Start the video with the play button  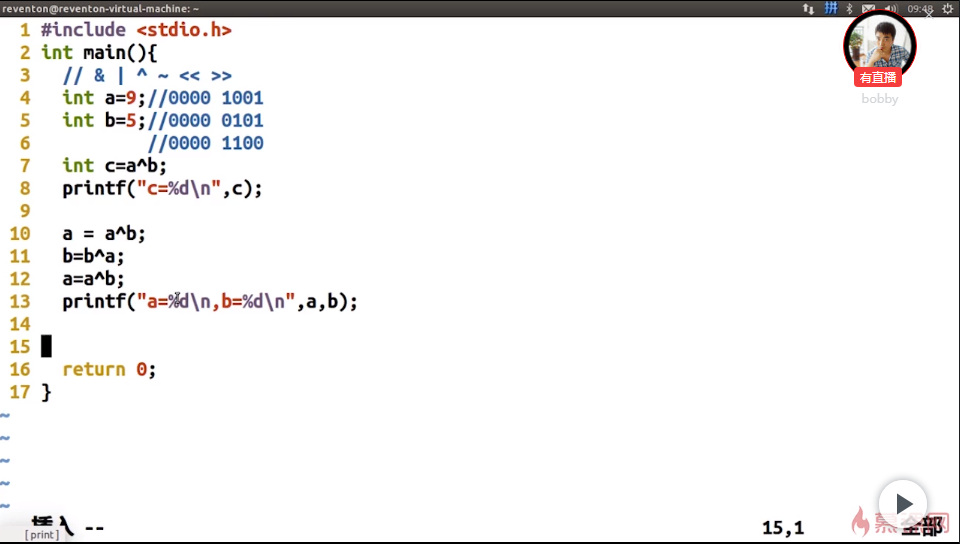903,504
